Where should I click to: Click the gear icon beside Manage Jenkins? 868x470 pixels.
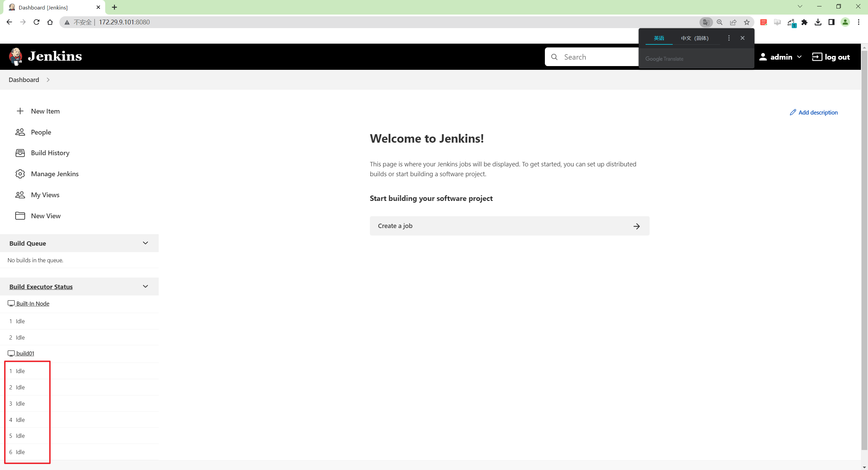coord(20,174)
